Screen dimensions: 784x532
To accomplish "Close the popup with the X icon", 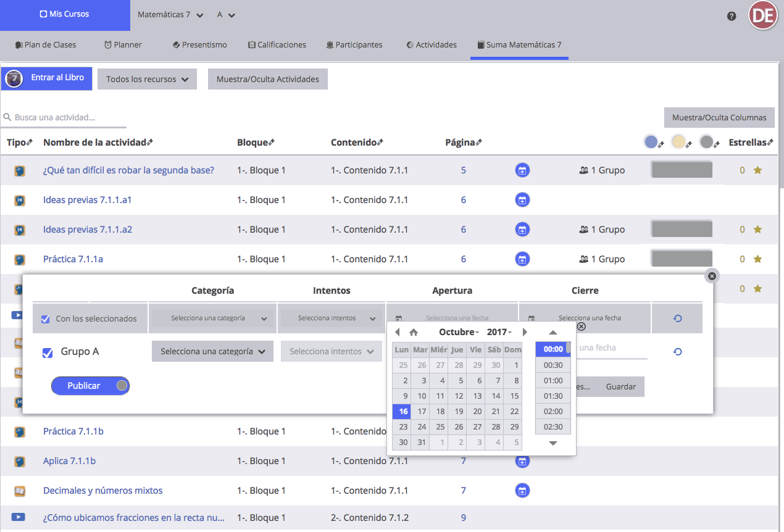I will tap(711, 276).
